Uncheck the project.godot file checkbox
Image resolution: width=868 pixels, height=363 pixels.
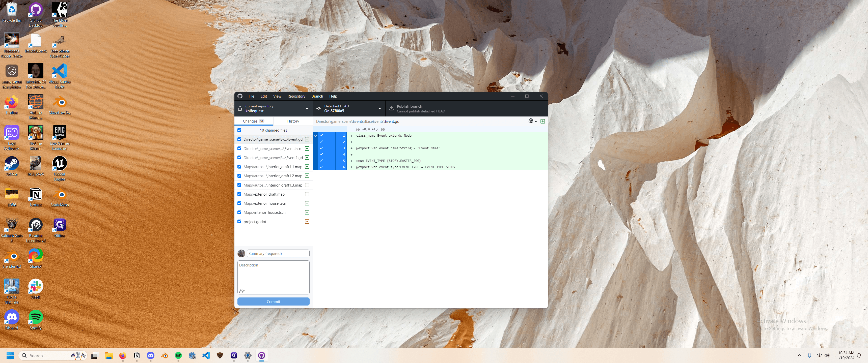pos(239,222)
